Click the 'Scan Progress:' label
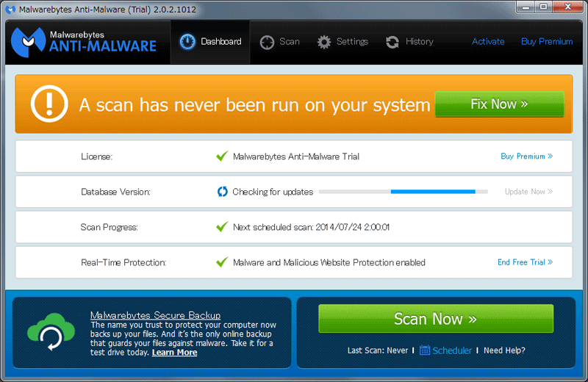 pyautogui.click(x=109, y=227)
